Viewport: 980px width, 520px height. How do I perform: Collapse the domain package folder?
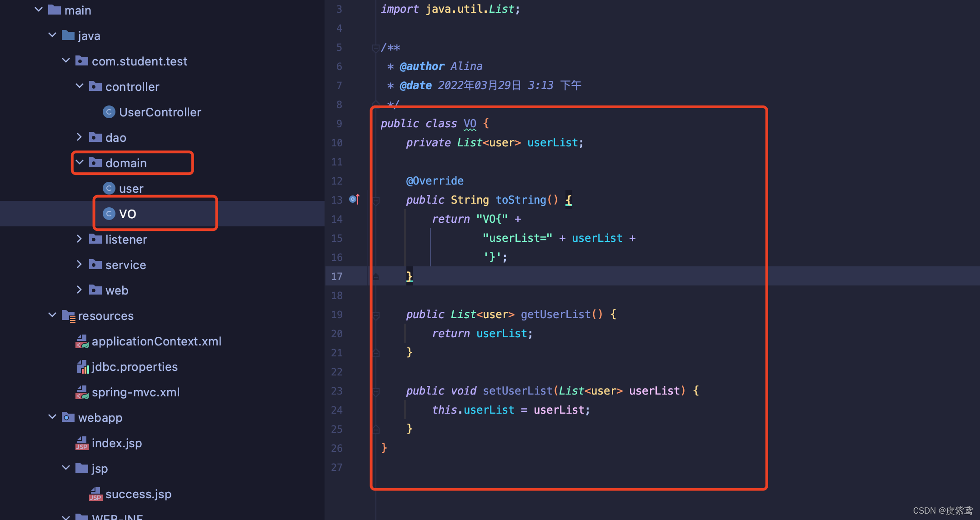click(79, 162)
